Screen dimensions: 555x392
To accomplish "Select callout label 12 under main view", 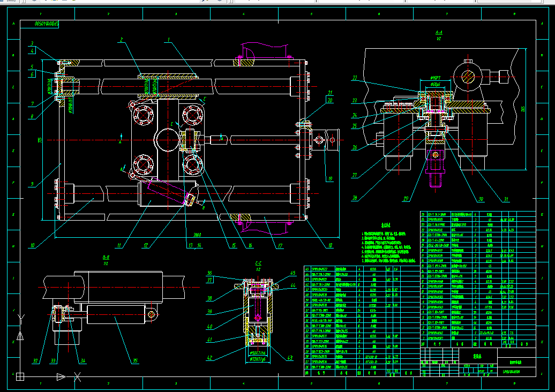I will click(146, 245).
